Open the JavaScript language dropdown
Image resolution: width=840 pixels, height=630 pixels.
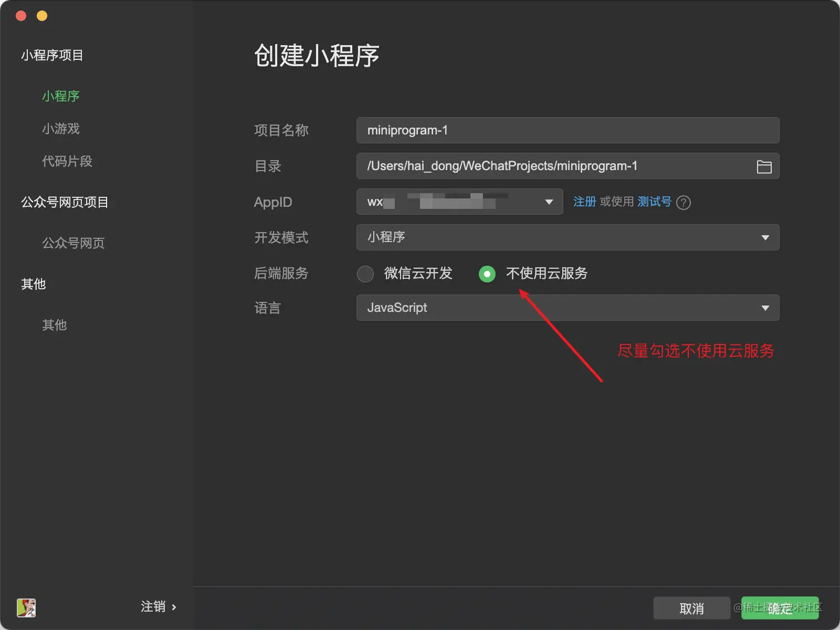point(567,307)
